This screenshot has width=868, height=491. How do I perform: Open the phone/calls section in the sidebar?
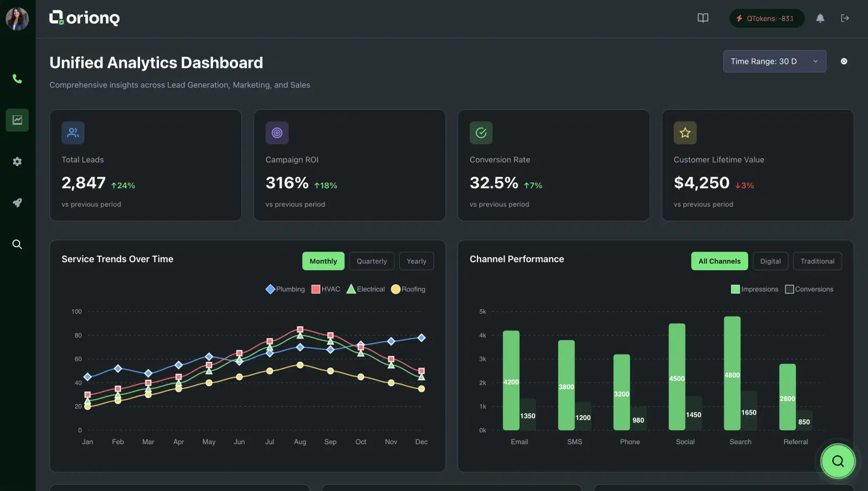pyautogui.click(x=17, y=79)
